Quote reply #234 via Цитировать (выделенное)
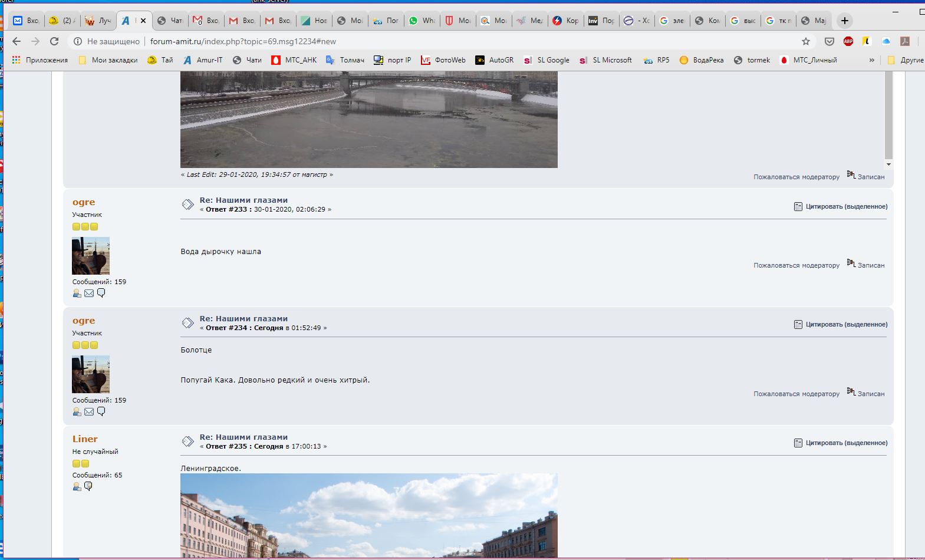 click(x=841, y=324)
